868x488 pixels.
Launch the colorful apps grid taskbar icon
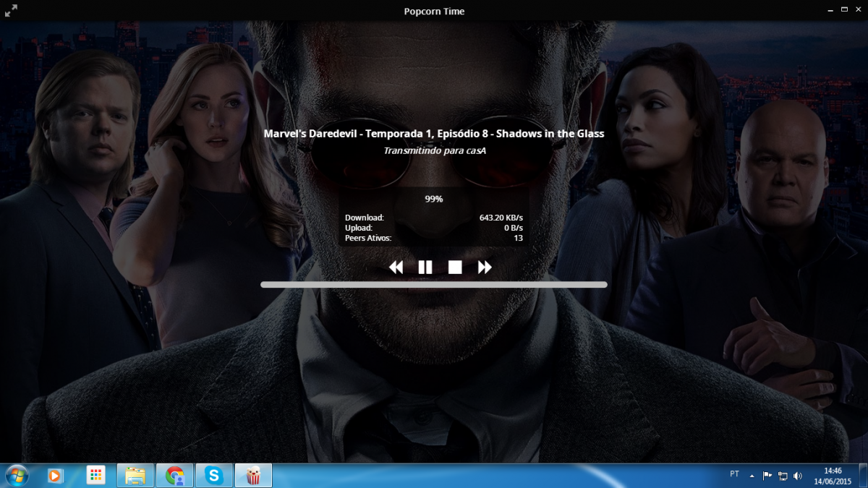(x=95, y=476)
